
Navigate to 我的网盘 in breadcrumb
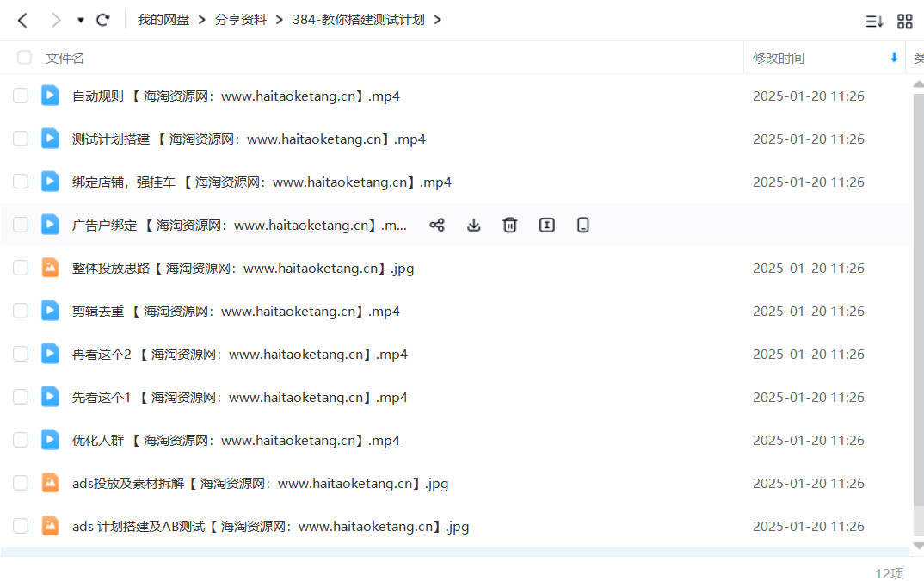(x=163, y=20)
